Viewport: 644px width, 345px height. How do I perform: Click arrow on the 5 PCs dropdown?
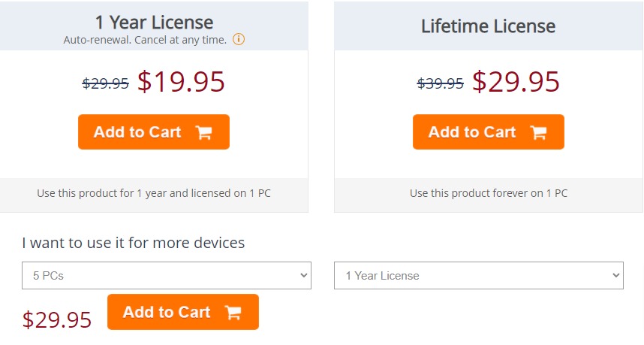click(303, 276)
